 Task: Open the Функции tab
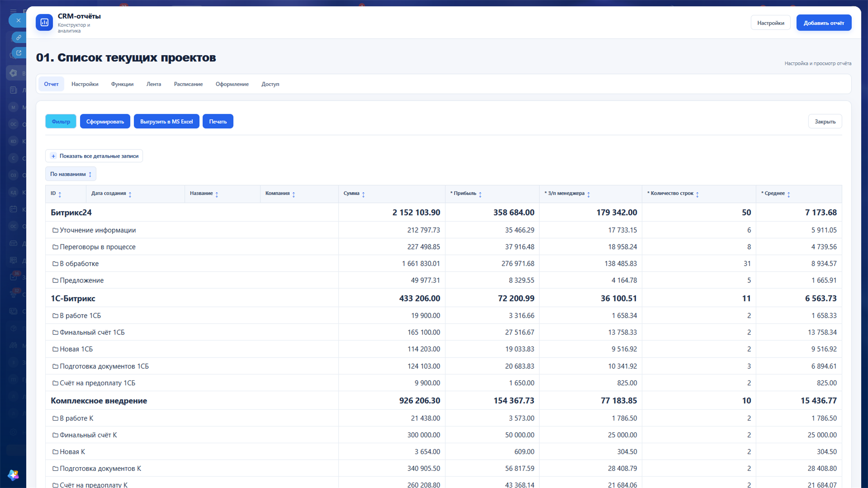(x=122, y=84)
